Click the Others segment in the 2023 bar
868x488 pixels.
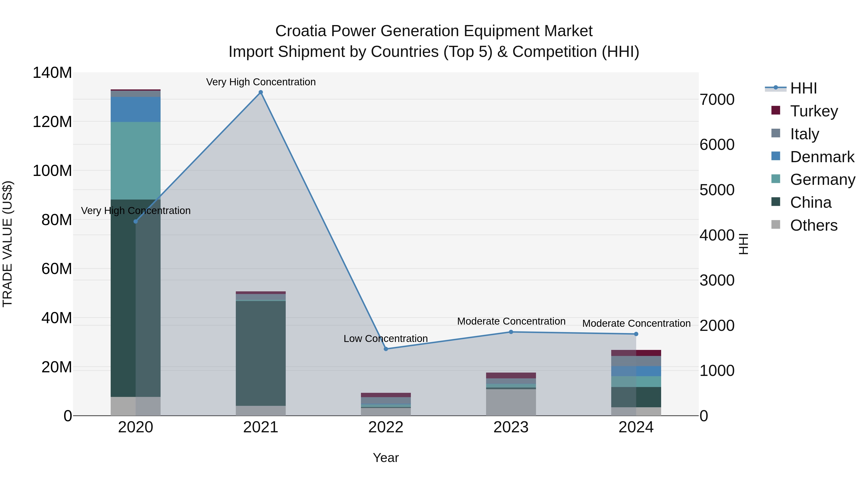[x=511, y=402]
